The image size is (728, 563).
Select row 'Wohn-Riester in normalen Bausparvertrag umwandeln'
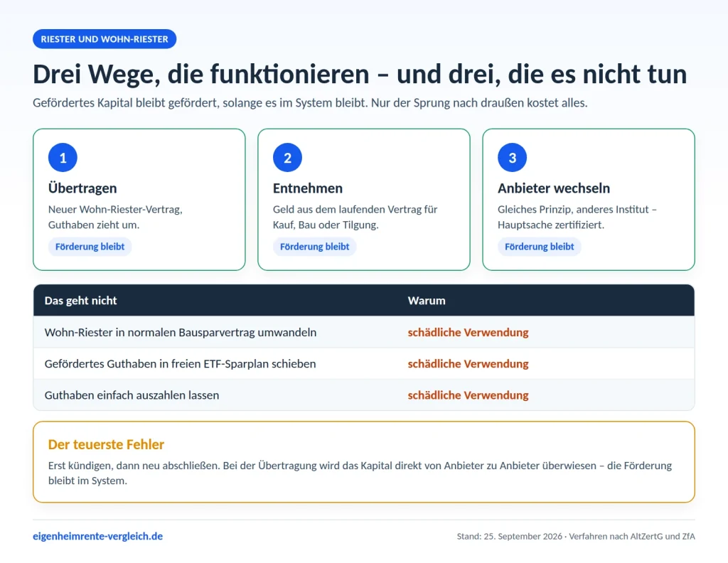pyautogui.click(x=364, y=332)
